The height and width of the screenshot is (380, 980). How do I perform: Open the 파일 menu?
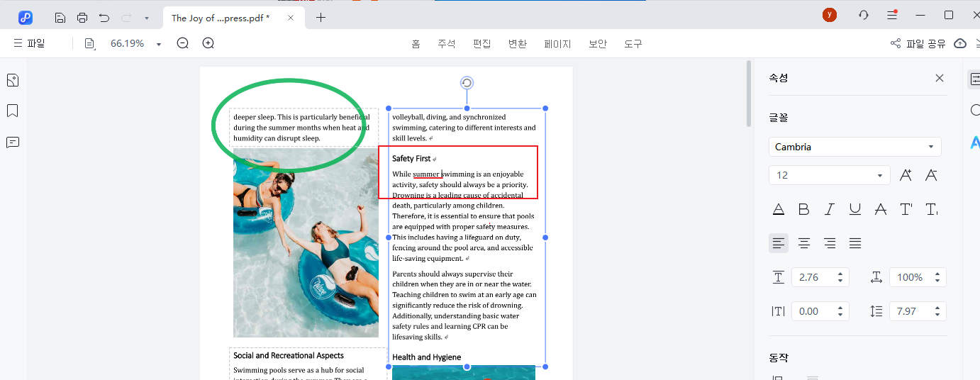coord(29,43)
